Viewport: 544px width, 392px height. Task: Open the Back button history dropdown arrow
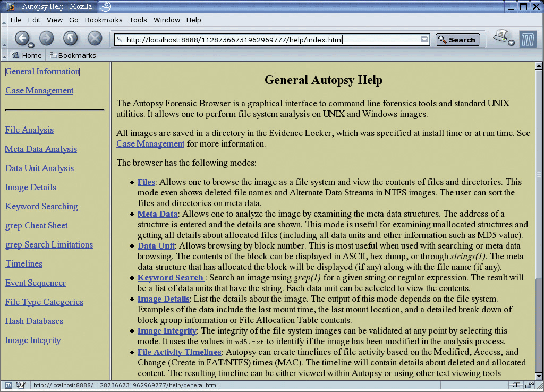(31, 46)
